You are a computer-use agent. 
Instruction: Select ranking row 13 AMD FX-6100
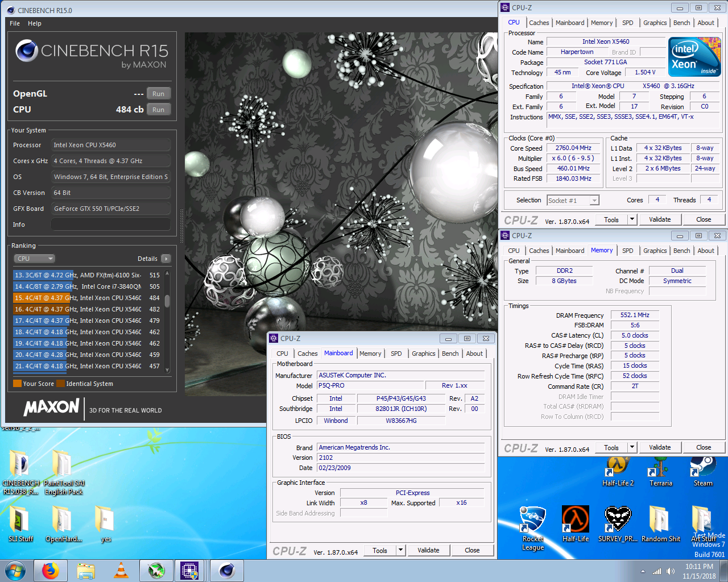[89, 275]
